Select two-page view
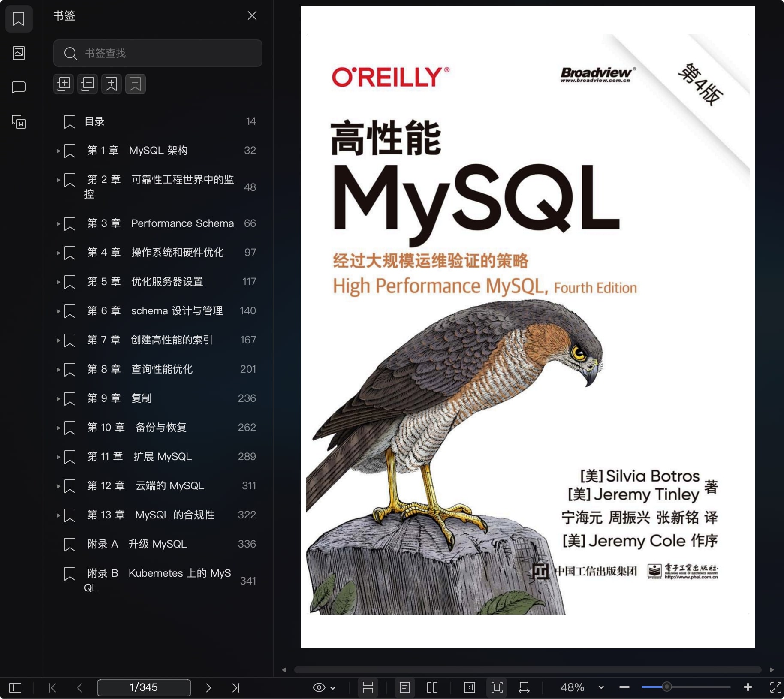 coord(432,688)
